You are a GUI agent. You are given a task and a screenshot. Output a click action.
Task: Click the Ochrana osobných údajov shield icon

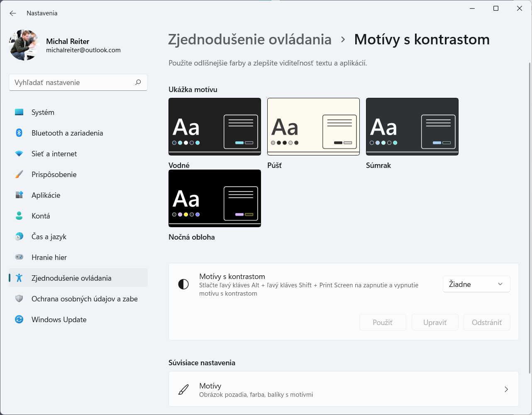(19, 299)
